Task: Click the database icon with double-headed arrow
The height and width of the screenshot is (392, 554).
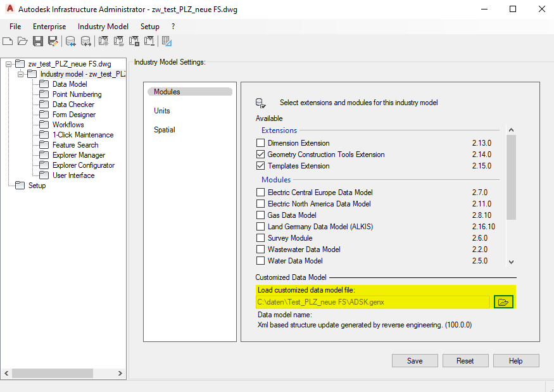Action: 86,41
